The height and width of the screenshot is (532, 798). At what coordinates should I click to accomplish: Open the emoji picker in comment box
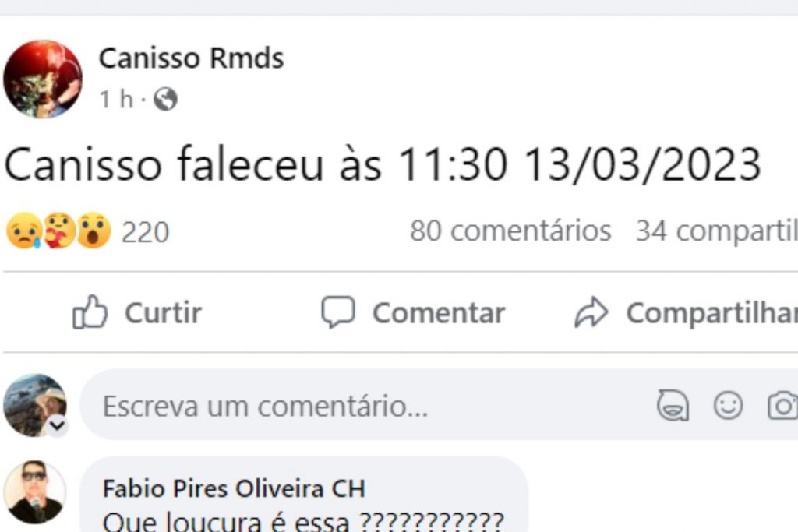pos(729,406)
